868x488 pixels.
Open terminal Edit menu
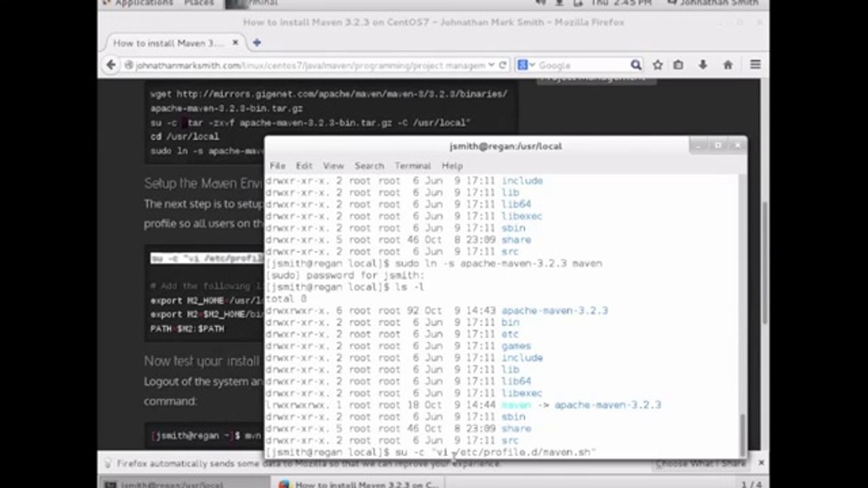[304, 165]
